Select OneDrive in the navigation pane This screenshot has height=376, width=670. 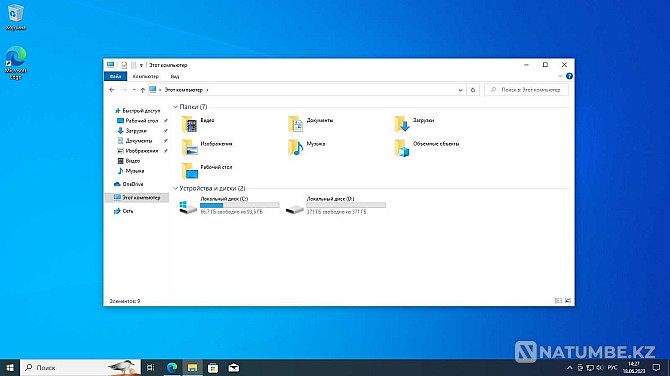point(129,184)
